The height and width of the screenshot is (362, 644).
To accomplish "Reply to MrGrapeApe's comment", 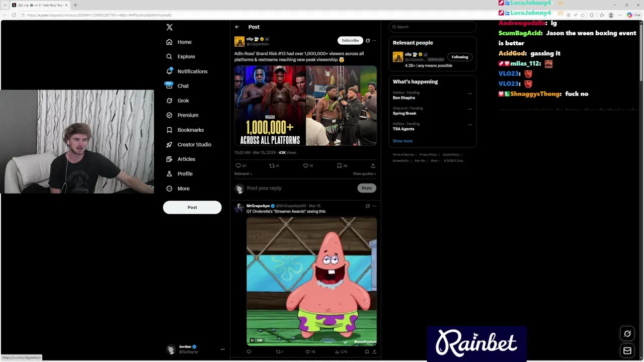I will 249,352.
